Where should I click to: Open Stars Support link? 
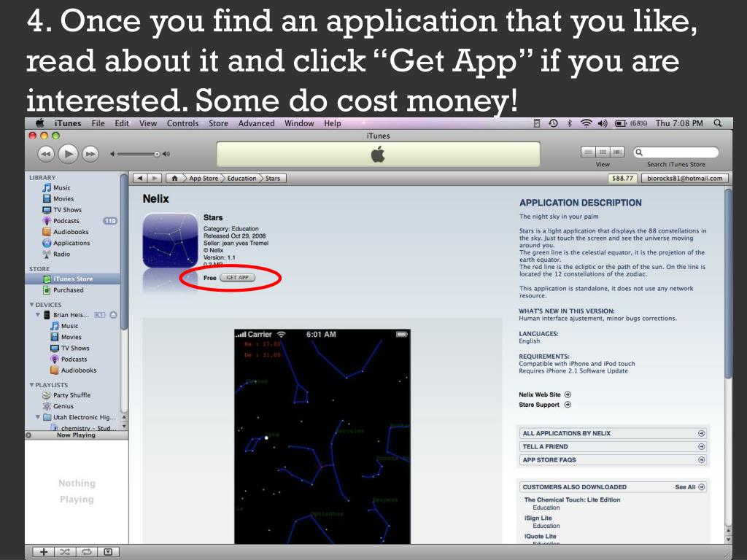(544, 405)
